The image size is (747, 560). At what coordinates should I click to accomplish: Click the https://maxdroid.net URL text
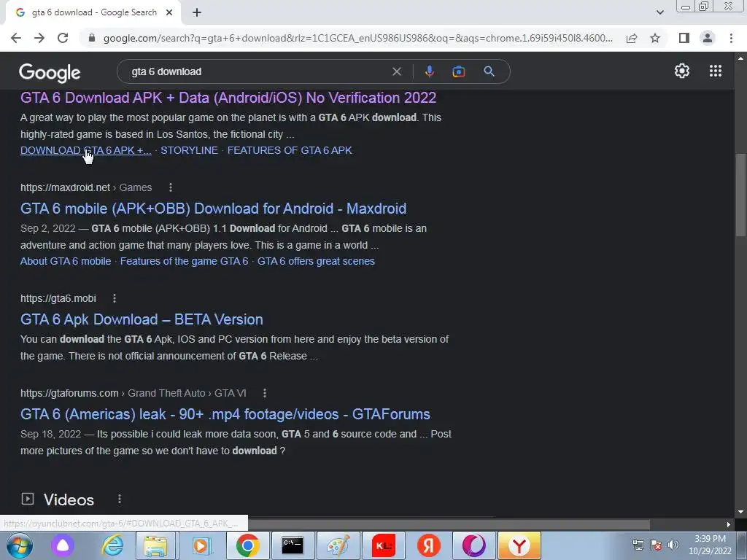click(65, 187)
